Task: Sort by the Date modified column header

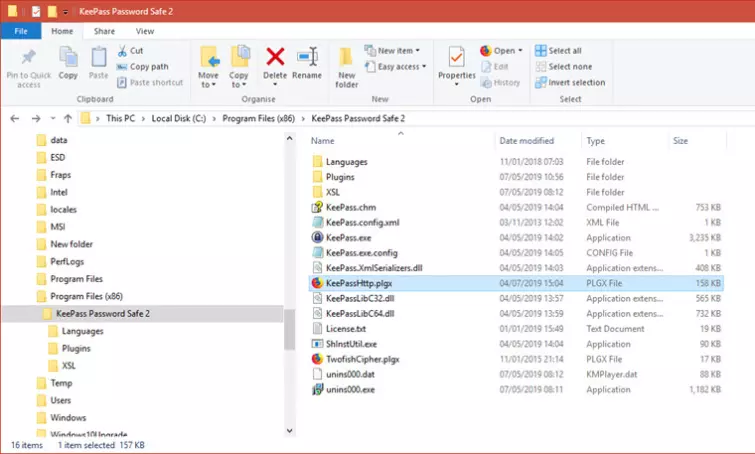Action: (526, 141)
